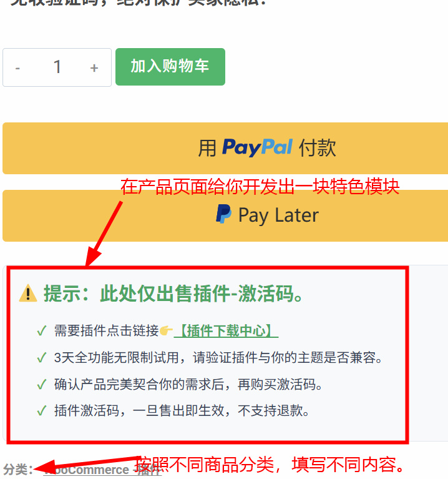
Task: Click the text 3天全功能无限制试用 line
Action: tap(218, 357)
